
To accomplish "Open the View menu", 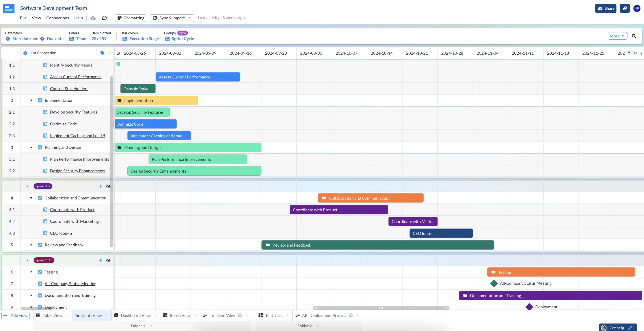I will [36, 18].
